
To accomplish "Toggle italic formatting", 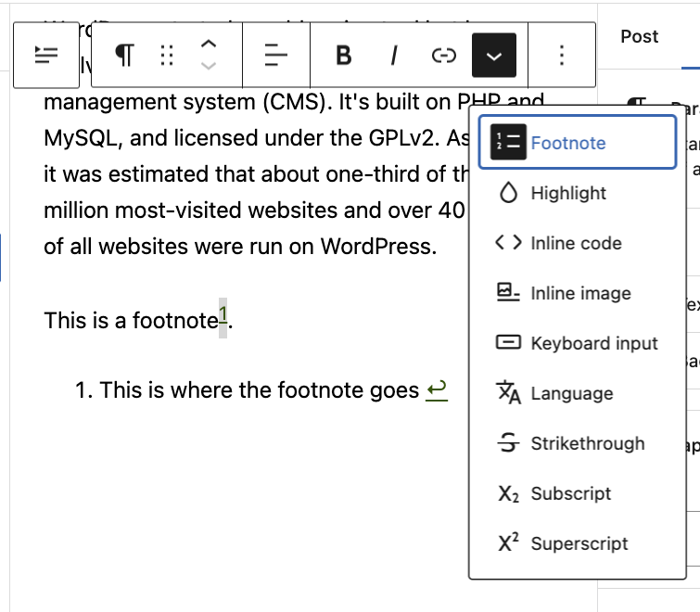I will [394, 56].
